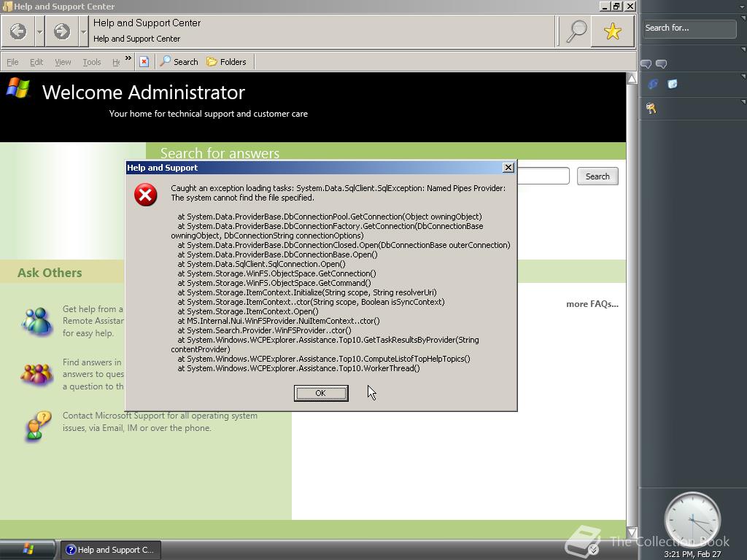
Task: Click the first speech bubble sidebar icon
Action: coord(646,64)
